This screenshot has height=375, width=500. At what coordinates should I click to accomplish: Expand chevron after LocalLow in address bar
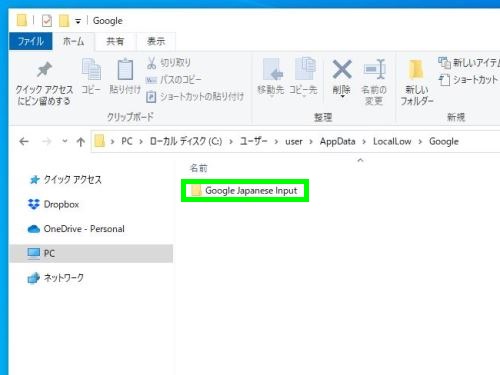coord(420,142)
